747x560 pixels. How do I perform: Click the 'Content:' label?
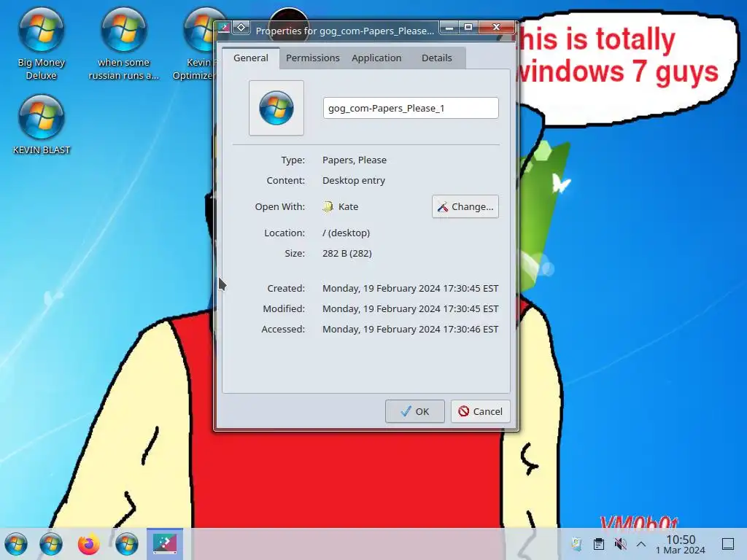click(x=286, y=181)
